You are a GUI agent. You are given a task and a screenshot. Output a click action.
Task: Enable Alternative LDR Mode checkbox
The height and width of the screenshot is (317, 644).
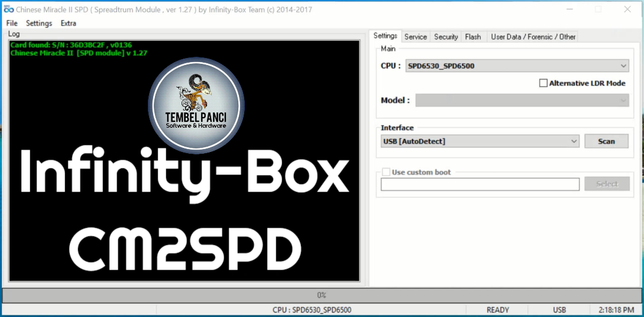[543, 83]
